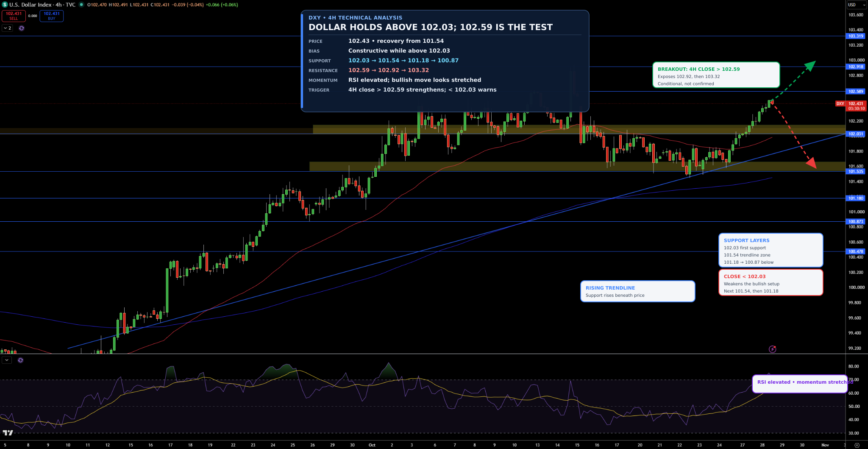The height and width of the screenshot is (449, 868).
Task: Open chart settings hexagon icon in bottom corner
Action: 857,445
